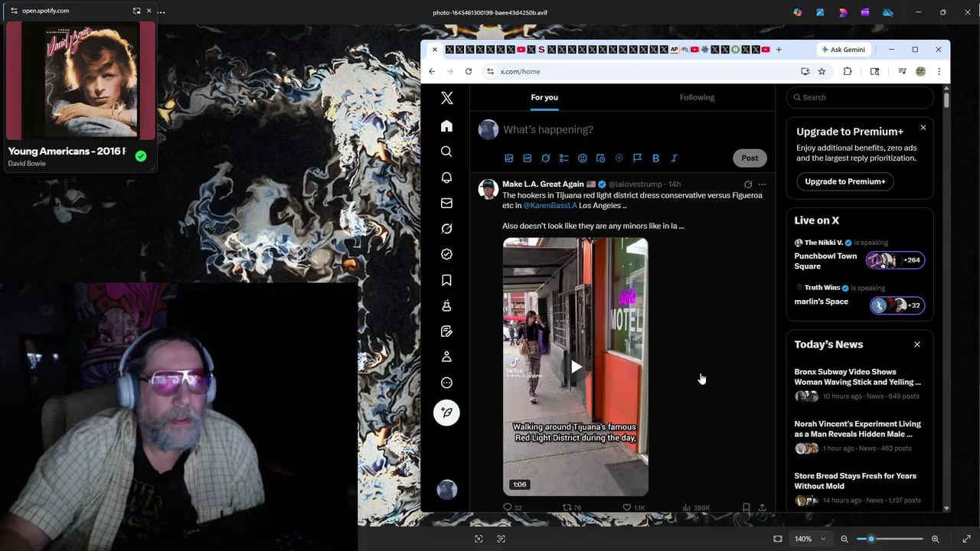980x551 pixels.
Task: Click the scan text icon in the Photos bottom bar
Action: point(501,539)
